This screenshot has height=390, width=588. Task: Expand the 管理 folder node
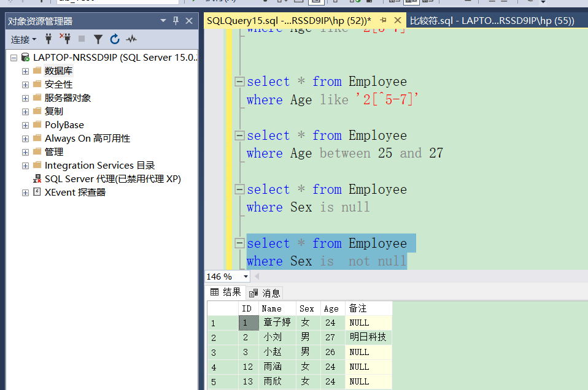coord(26,152)
